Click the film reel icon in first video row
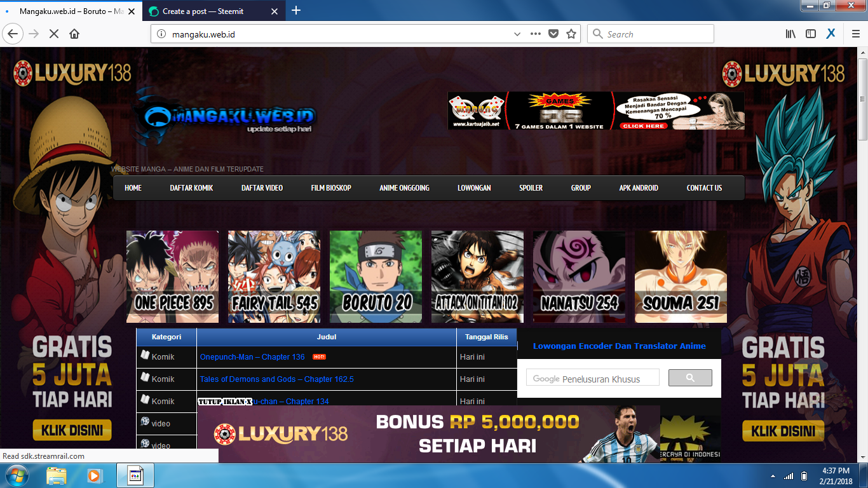 [x=145, y=423]
